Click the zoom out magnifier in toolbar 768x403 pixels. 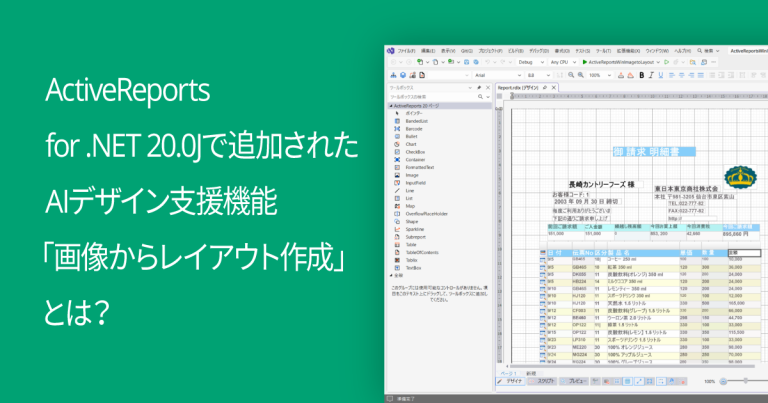click(x=571, y=75)
